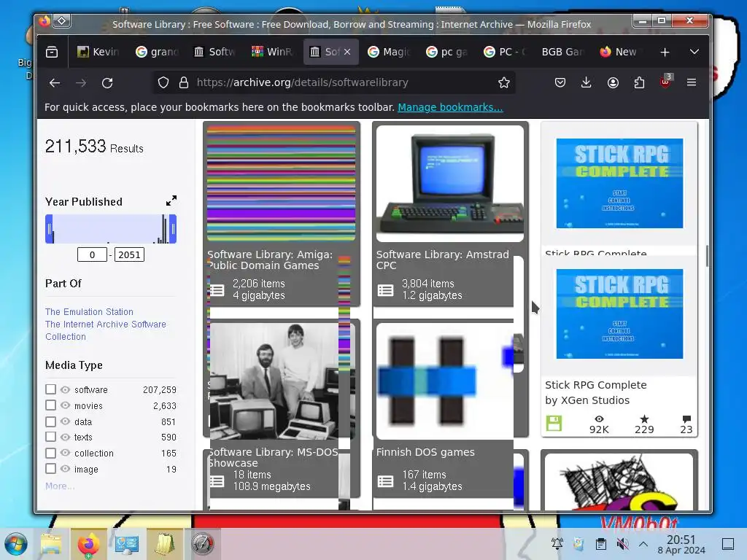Open the notification bell in the system tray
The width and height of the screenshot is (747, 560).
(557, 543)
